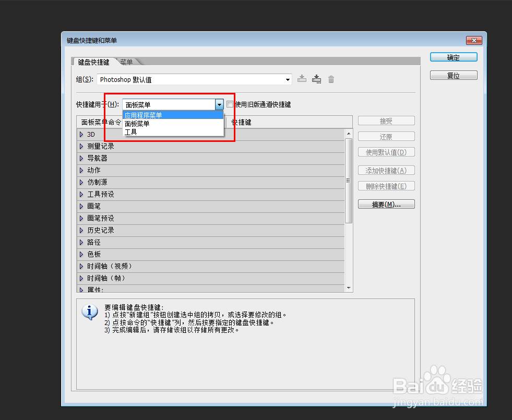Choose 面板菜单 in the dropdown list
The height and width of the screenshot is (420, 512).
173,124
